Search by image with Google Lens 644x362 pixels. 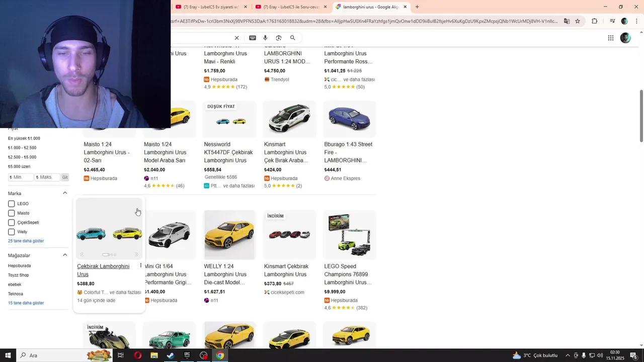click(x=279, y=38)
